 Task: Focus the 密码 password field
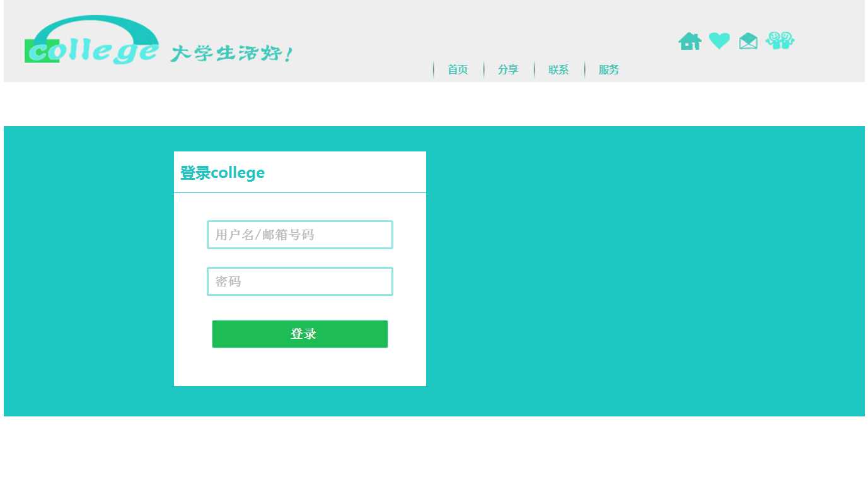pyautogui.click(x=300, y=281)
